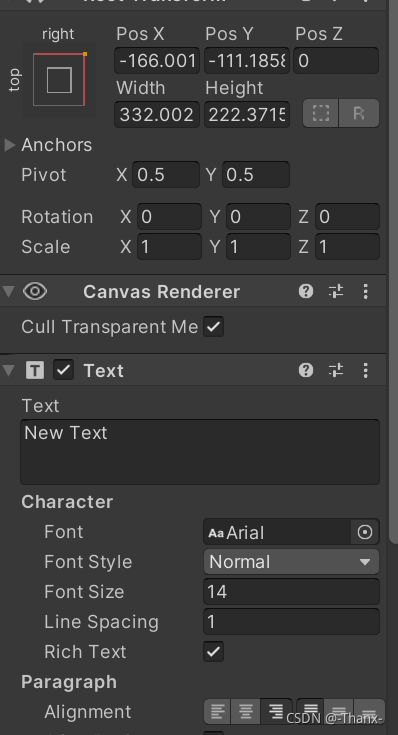Click the font object picker circle
This screenshot has width=398, height=735.
[365, 532]
